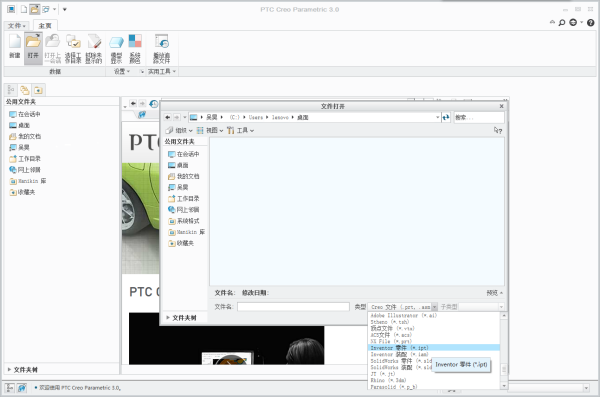Viewport: 600px width, 397px height.
Task: Click the 选择工作目录 ribbon icon
Action: [x=73, y=48]
